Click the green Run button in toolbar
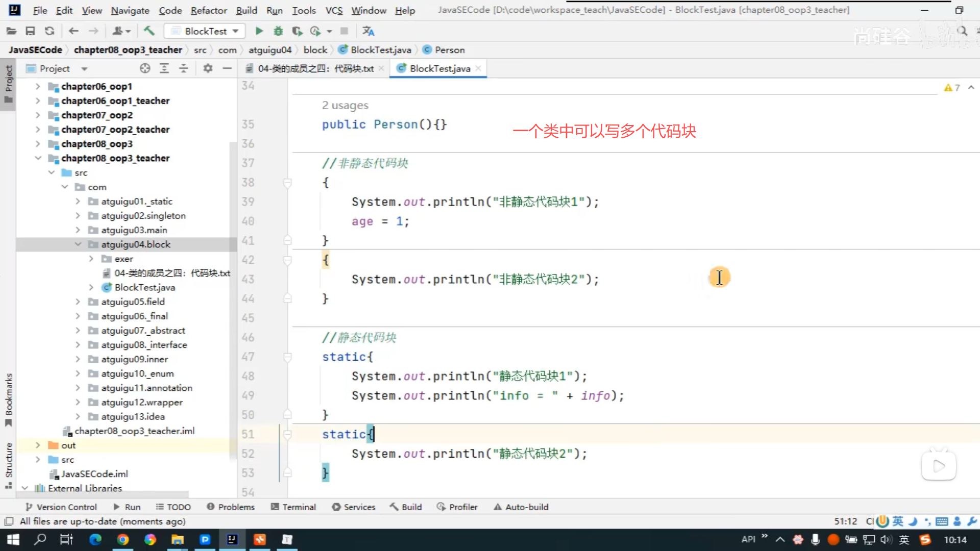 [259, 31]
